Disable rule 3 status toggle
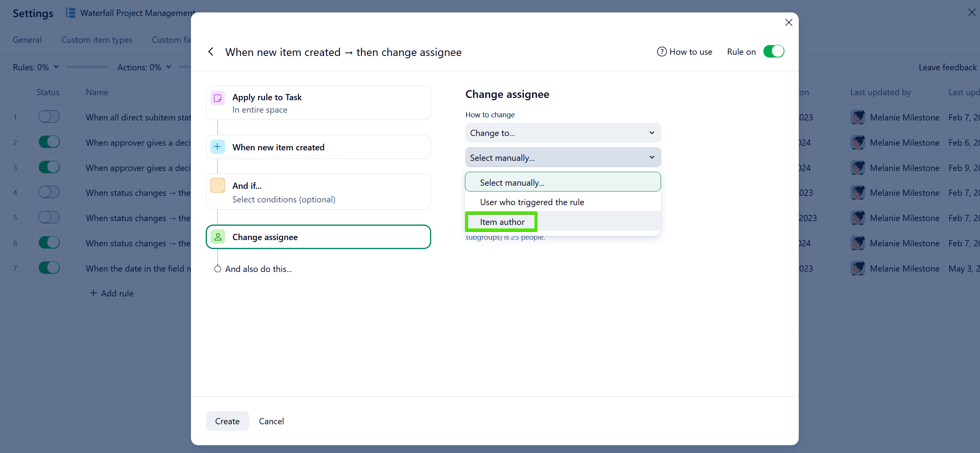980x453 pixels. 49,167
